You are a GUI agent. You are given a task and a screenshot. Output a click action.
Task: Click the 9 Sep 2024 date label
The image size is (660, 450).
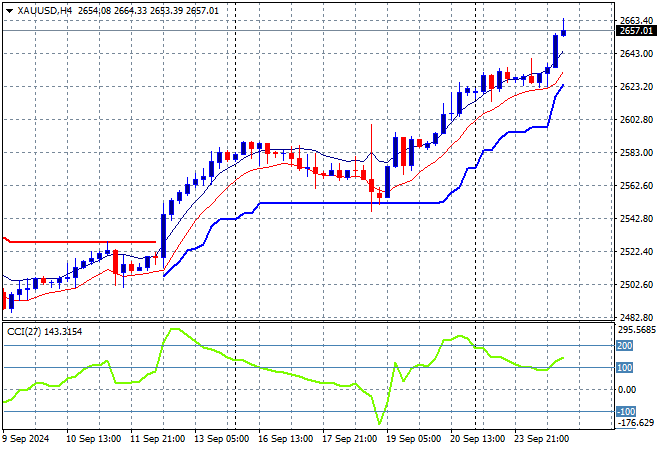(x=26, y=439)
